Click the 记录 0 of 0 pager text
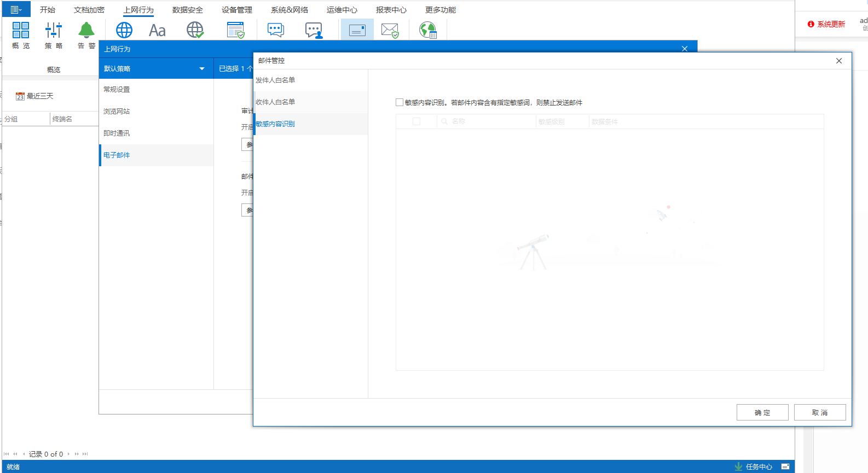This screenshot has height=473, width=868. tap(46, 454)
